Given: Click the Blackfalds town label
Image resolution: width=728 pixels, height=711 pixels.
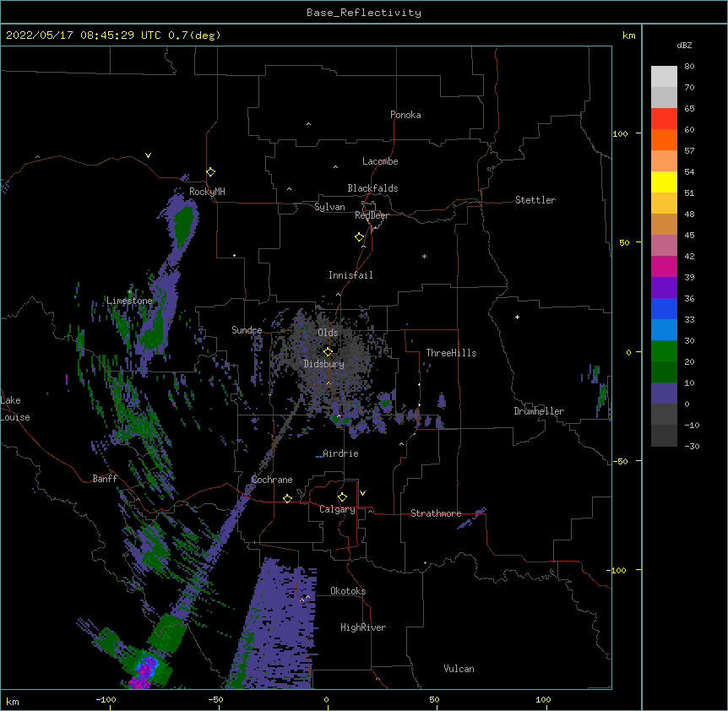Looking at the screenshot, I should [372, 188].
